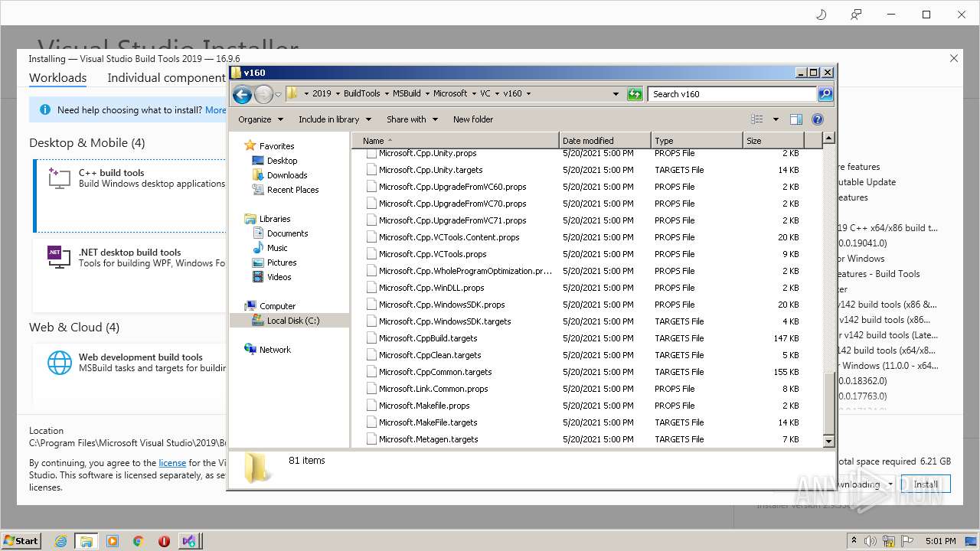Switch to the Workloads tab
Screen dimensions: 980x551
click(x=57, y=78)
